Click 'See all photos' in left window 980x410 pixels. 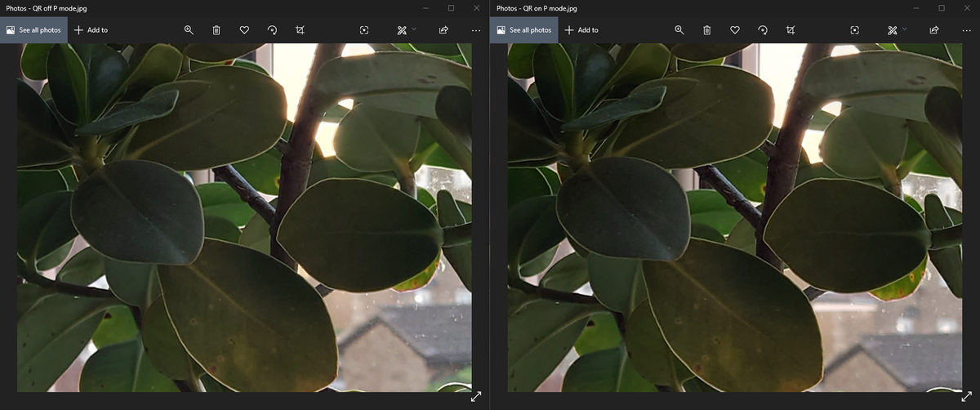33,30
